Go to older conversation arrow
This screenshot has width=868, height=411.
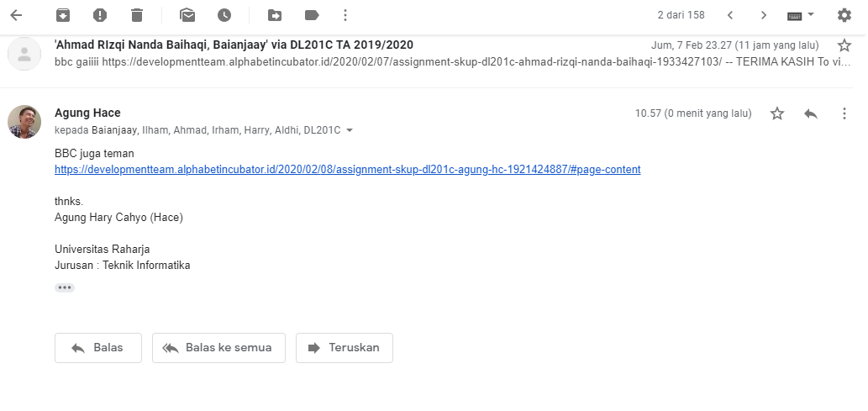[x=763, y=15]
